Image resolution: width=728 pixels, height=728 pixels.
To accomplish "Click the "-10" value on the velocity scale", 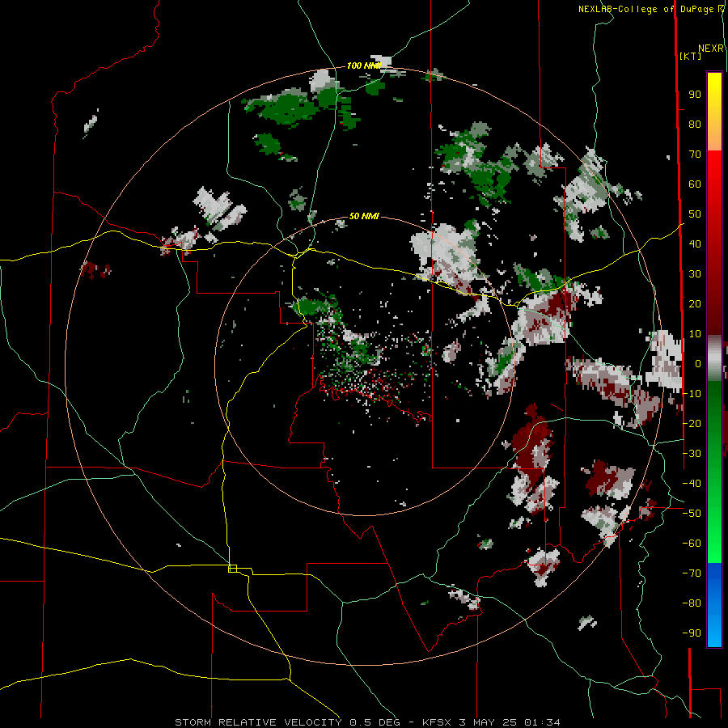I will click(692, 394).
